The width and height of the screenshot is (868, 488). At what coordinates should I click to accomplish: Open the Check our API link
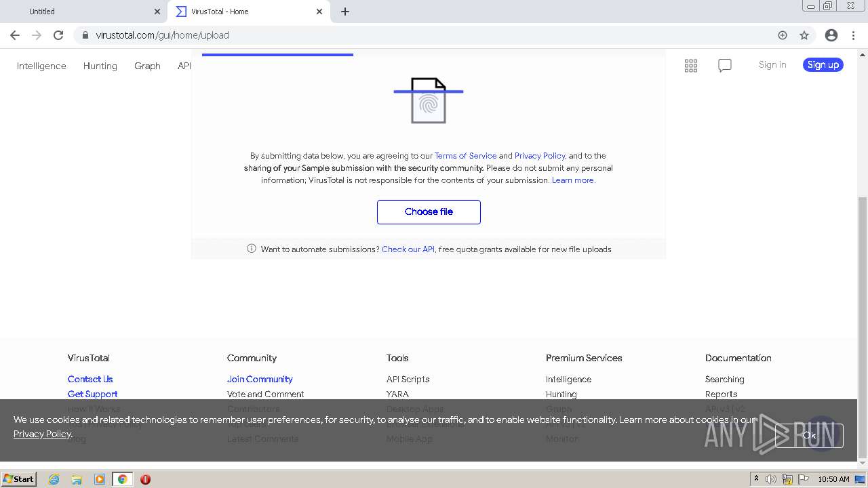[x=408, y=249]
